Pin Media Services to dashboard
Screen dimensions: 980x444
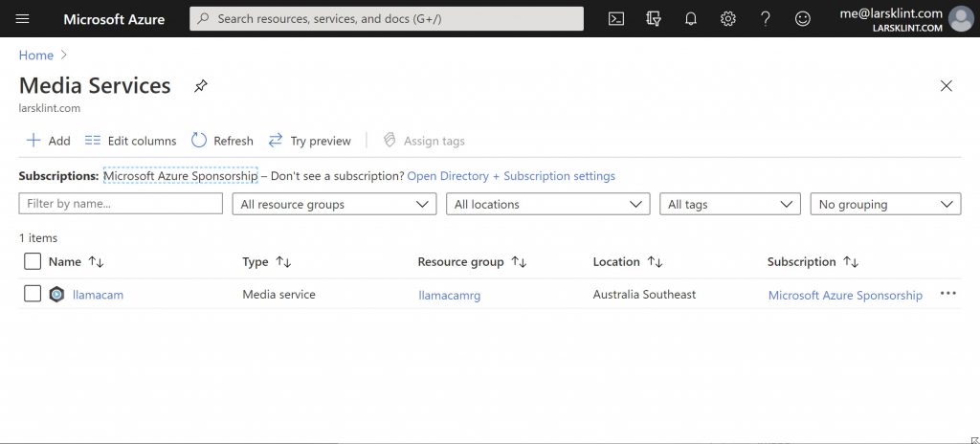point(200,86)
